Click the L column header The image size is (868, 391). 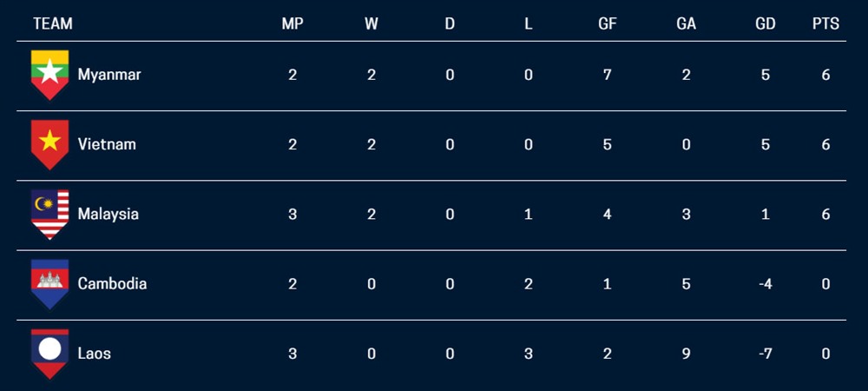529,23
